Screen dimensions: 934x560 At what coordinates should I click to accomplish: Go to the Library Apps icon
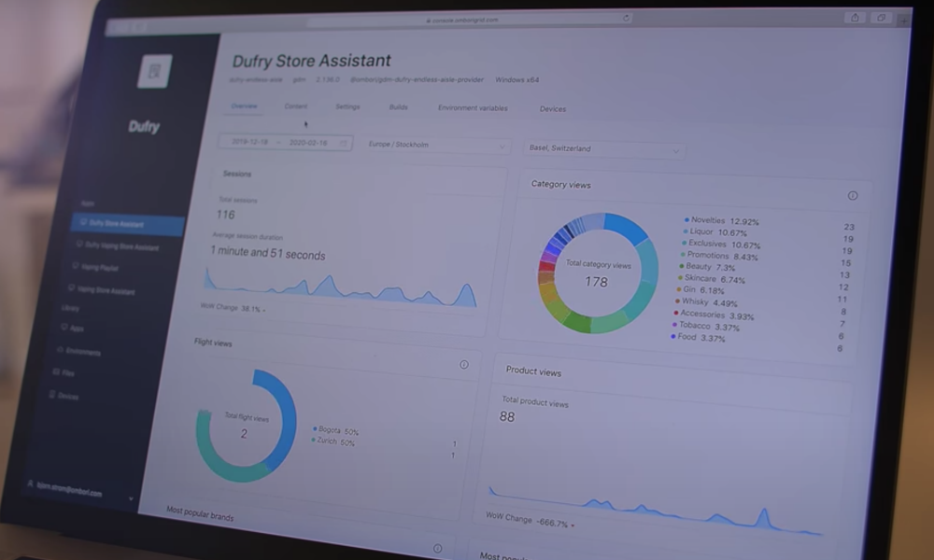(x=64, y=327)
